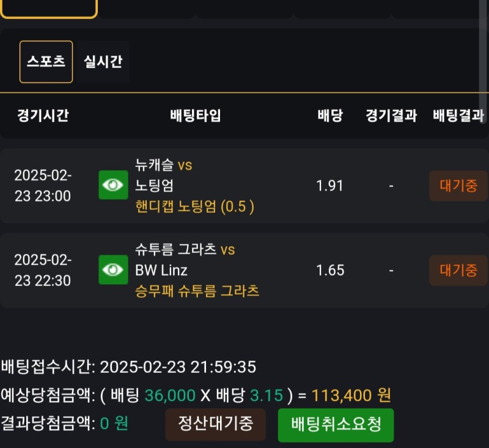489x448 pixels.
Task: Click the 배팅타입 column header
Action: point(196,116)
